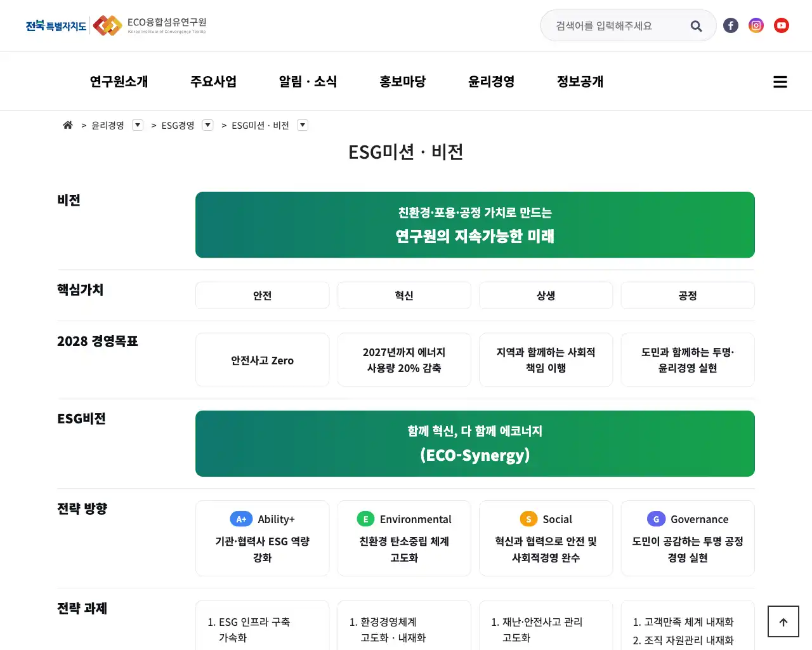
Task: Click the purple G Governance badge
Action: click(x=656, y=519)
